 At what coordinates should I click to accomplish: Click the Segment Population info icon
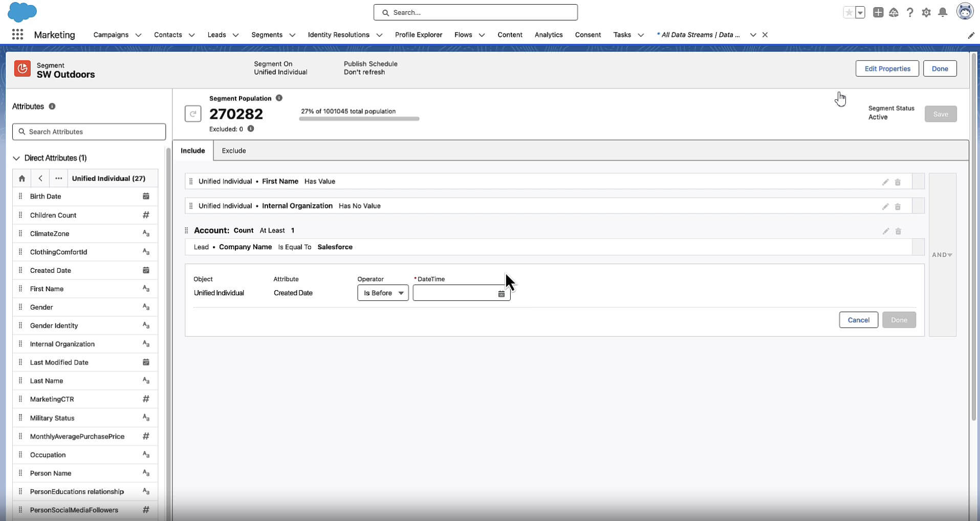279,98
